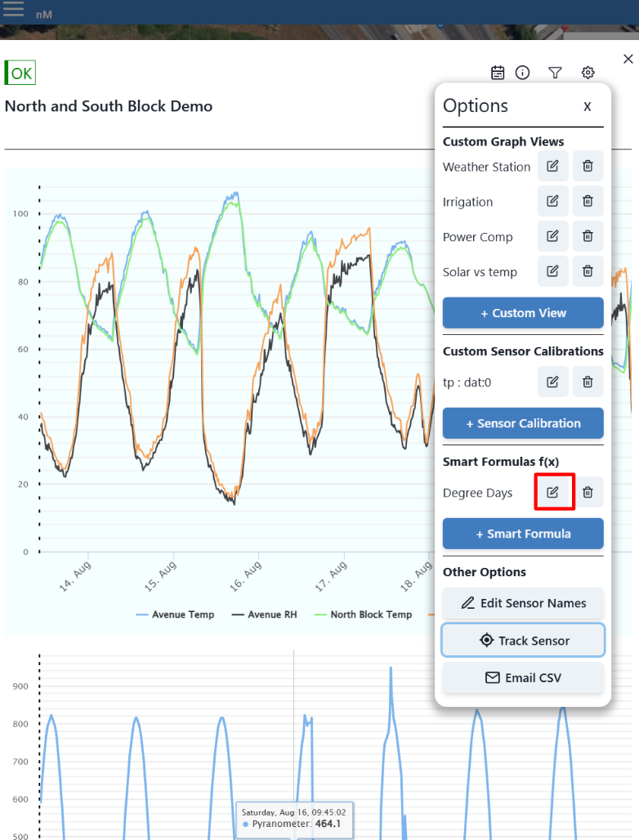Close the graph panel with top-right X
Image resolution: width=639 pixels, height=840 pixels.
(x=628, y=59)
